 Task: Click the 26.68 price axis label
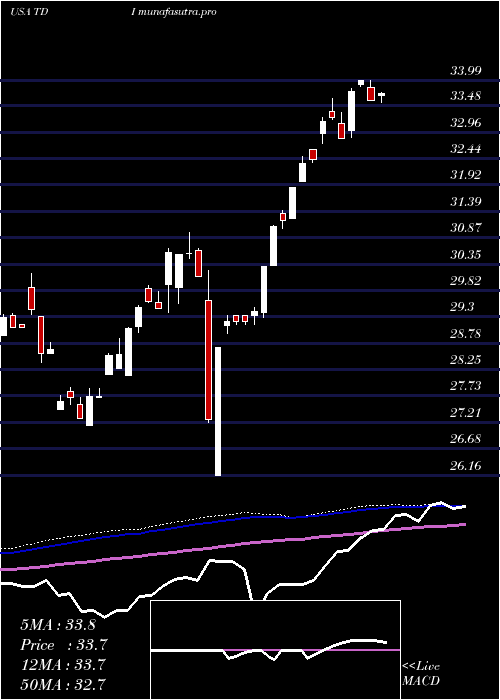pyautogui.click(x=466, y=439)
